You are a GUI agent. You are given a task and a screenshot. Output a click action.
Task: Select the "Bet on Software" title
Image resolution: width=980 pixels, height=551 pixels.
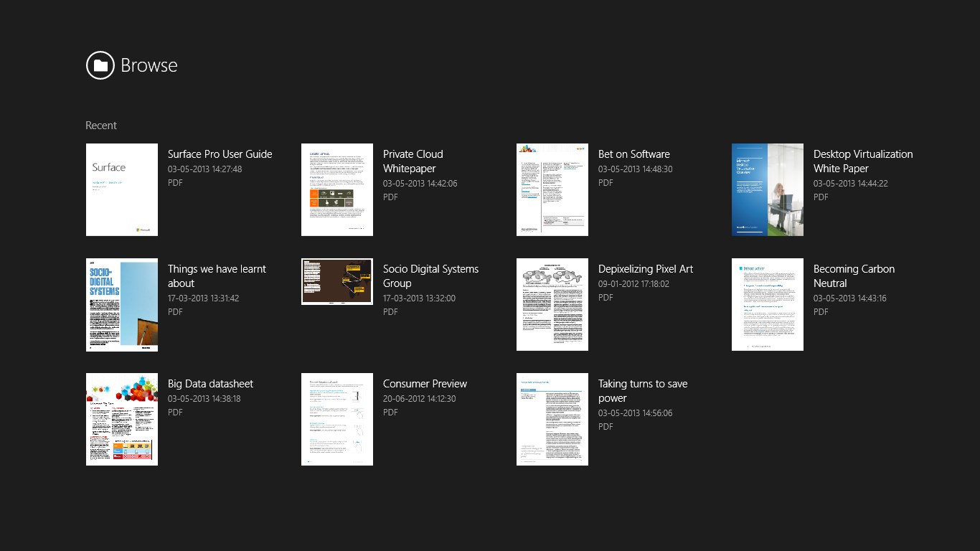[633, 154]
